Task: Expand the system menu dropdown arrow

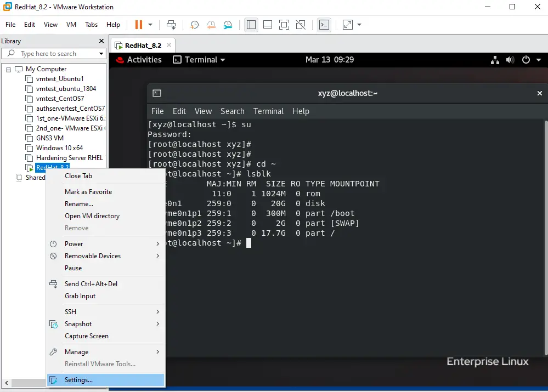Action: click(539, 60)
